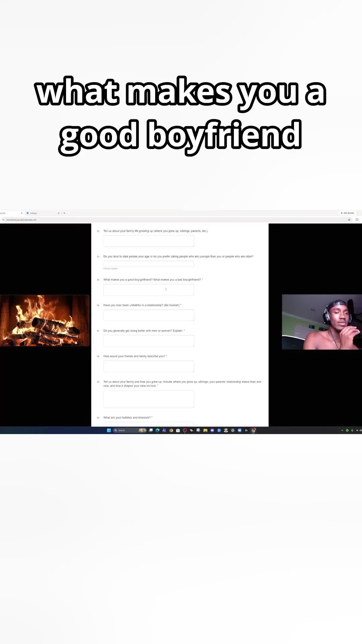Close the Settings browser tab
This screenshot has width=362, height=644.
click(x=59, y=213)
